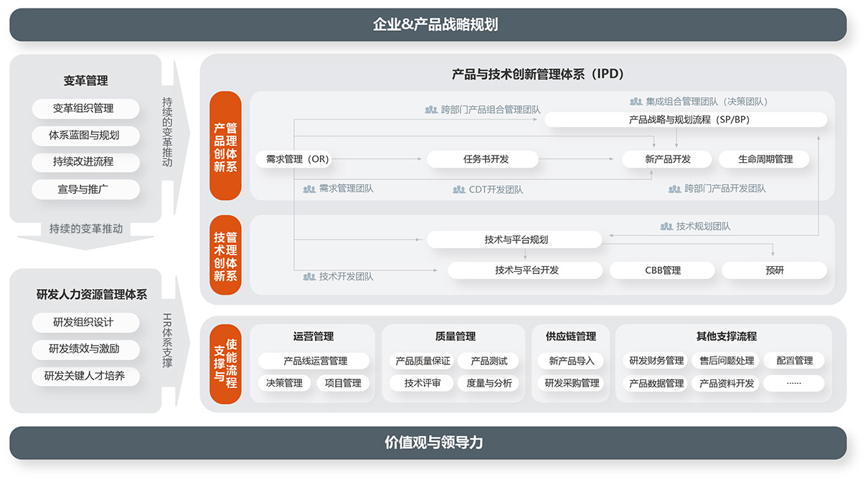Click the …… ellipsis item in 其他支撑流程

click(793, 383)
